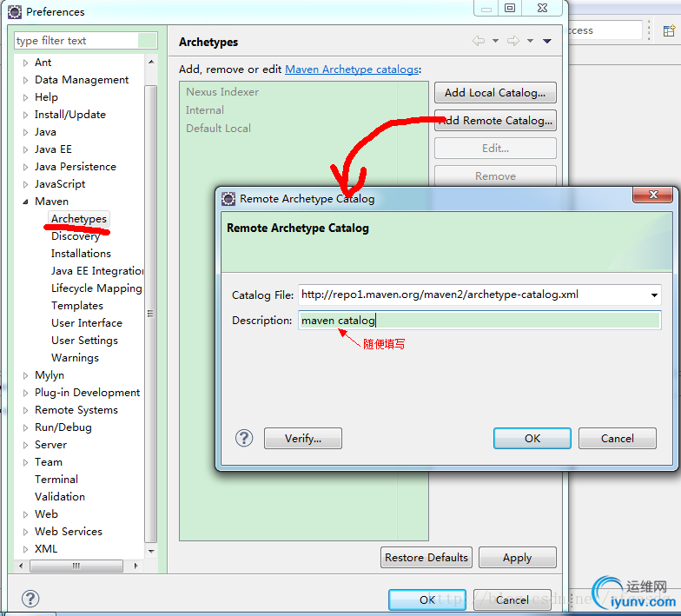Viewport: 681px width, 616px height.
Task: Expand the Team preferences node
Action: (x=26, y=462)
